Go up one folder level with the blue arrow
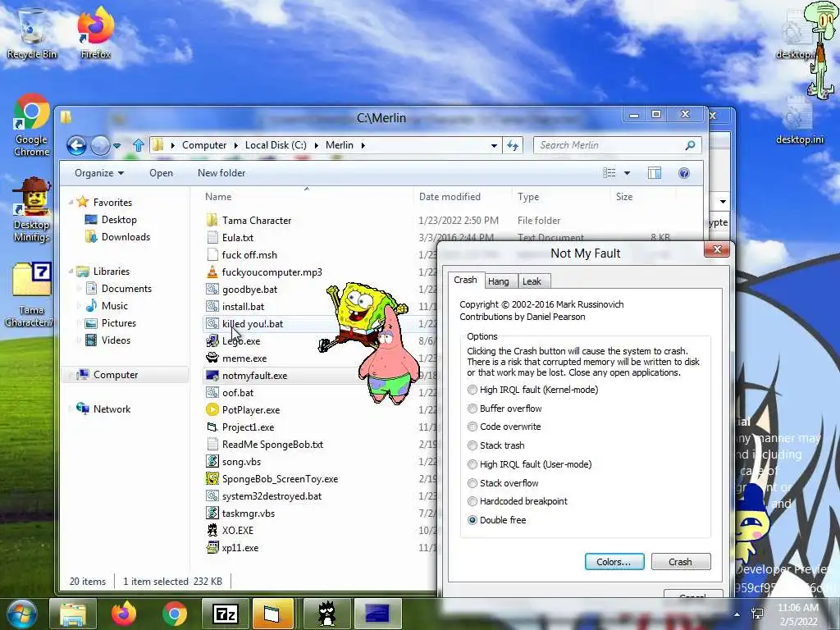840x630 pixels. pyautogui.click(x=138, y=145)
